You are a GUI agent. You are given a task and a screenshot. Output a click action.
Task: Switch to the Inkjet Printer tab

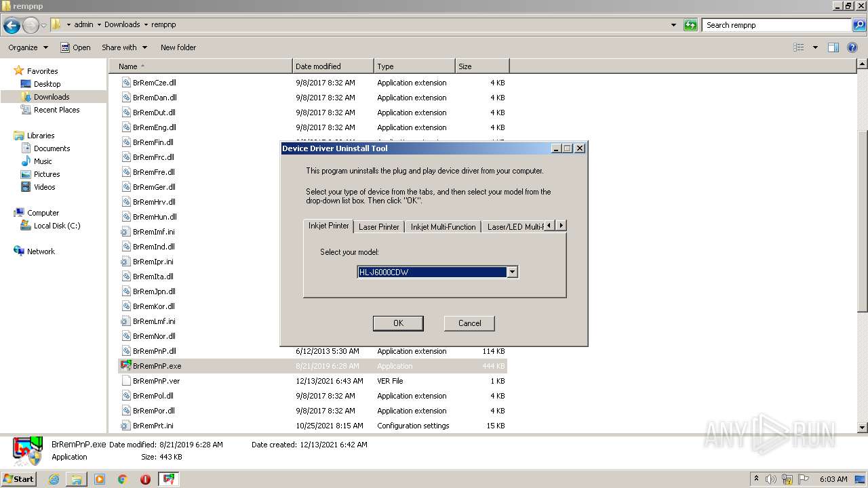coord(329,226)
